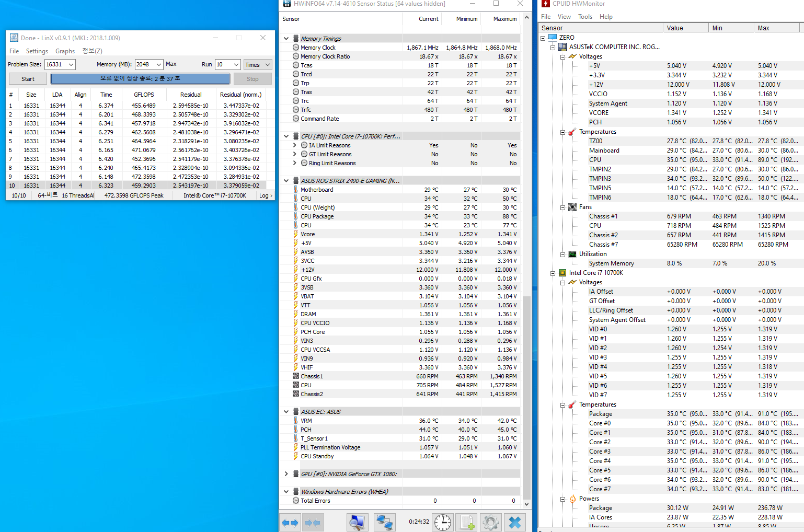Collapse Intel Core i7 10700K node in HWMonitor
Image resolution: width=804 pixels, height=532 pixels.
tap(553, 273)
